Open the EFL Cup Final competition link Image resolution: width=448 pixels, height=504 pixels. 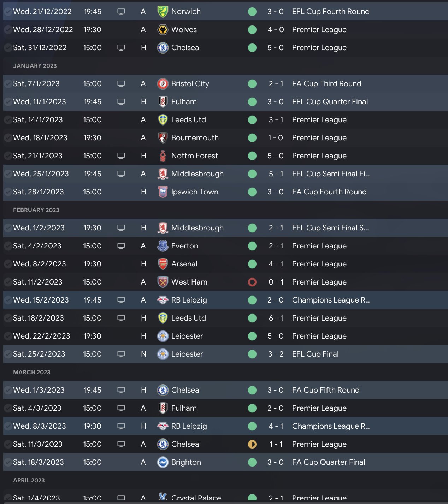click(315, 354)
